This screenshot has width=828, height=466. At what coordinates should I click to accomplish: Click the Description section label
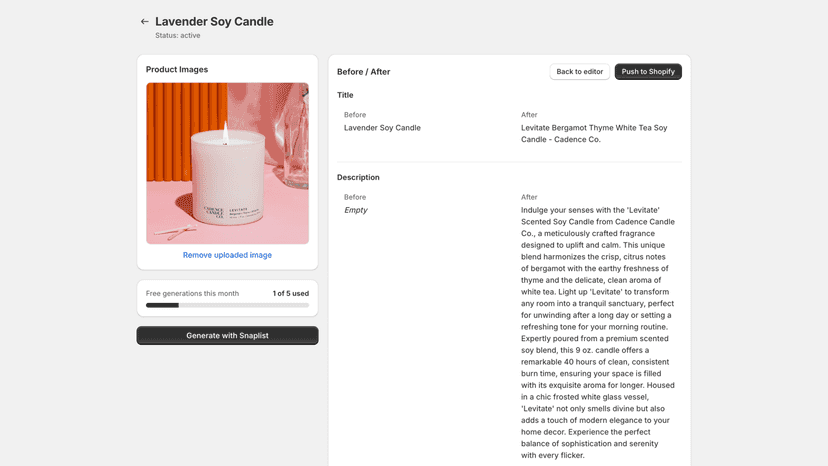click(358, 178)
